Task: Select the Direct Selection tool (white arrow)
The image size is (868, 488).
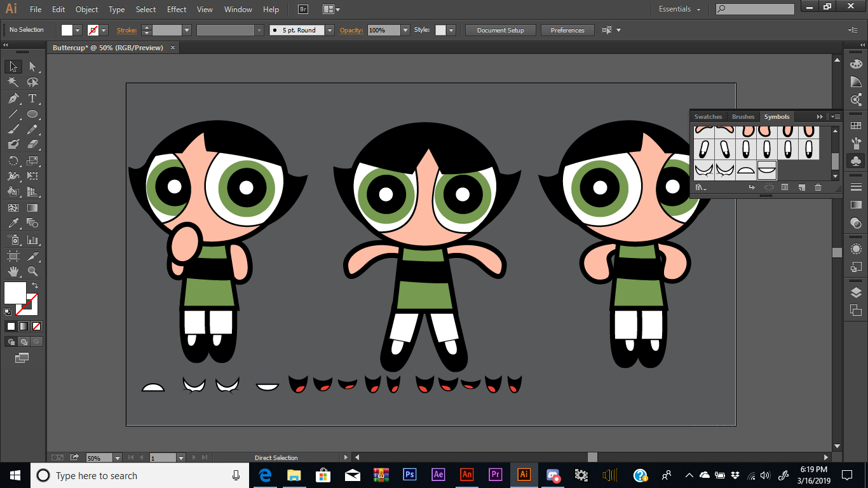Action: [32, 67]
